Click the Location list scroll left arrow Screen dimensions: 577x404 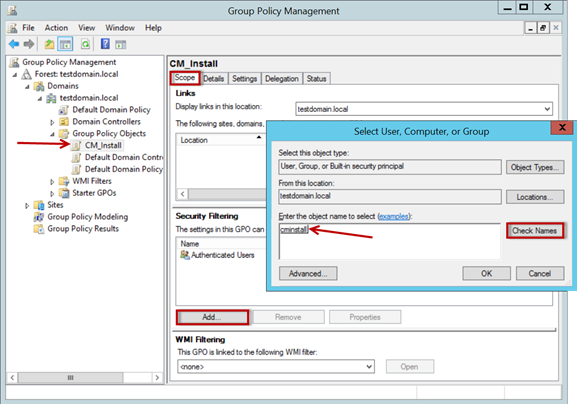pyautogui.click(x=183, y=194)
